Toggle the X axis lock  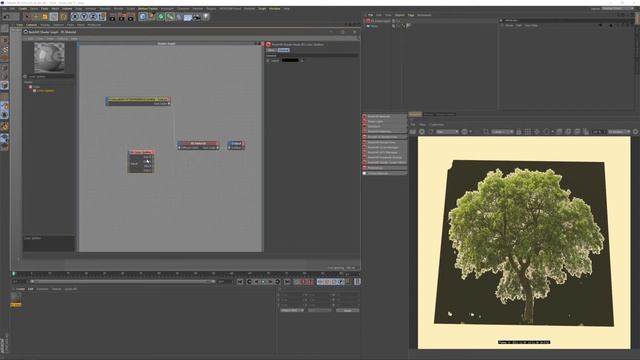tap(75, 17)
